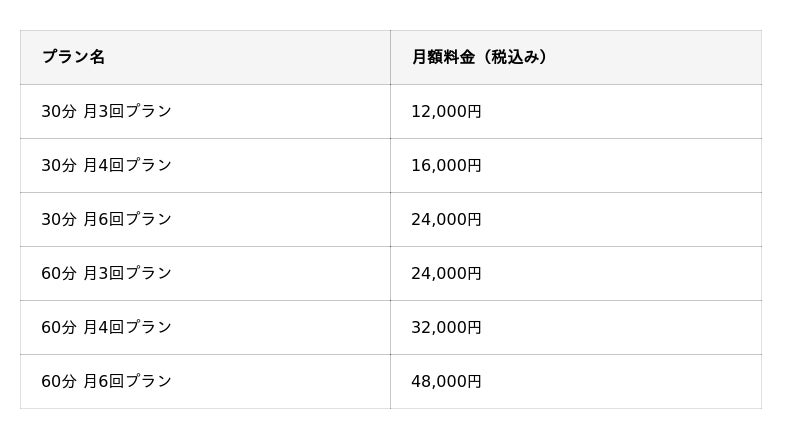
Task: Click the monthly fee for 30分 月3回プラン
Action: pos(446,111)
